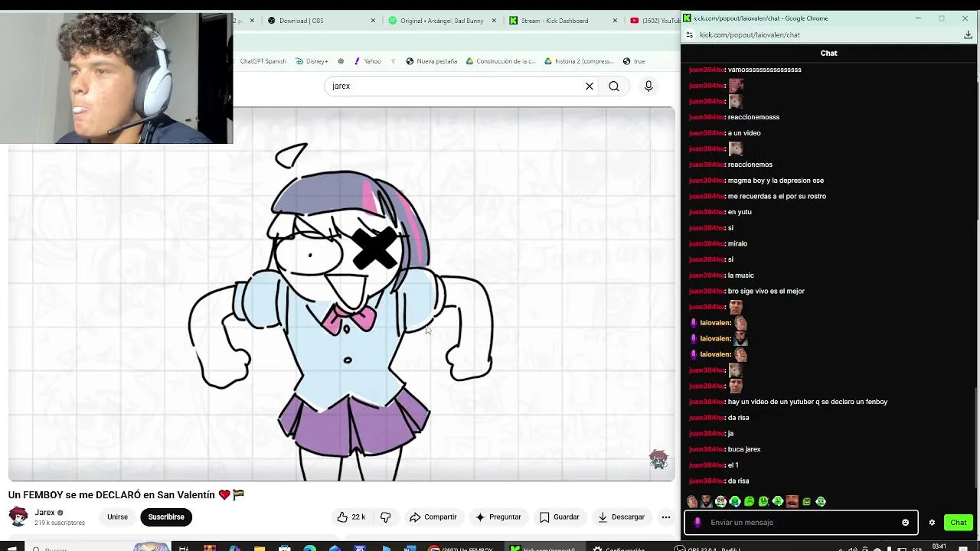This screenshot has height=551, width=980.
Task: Send message with the green Chat button
Action: pos(959,523)
